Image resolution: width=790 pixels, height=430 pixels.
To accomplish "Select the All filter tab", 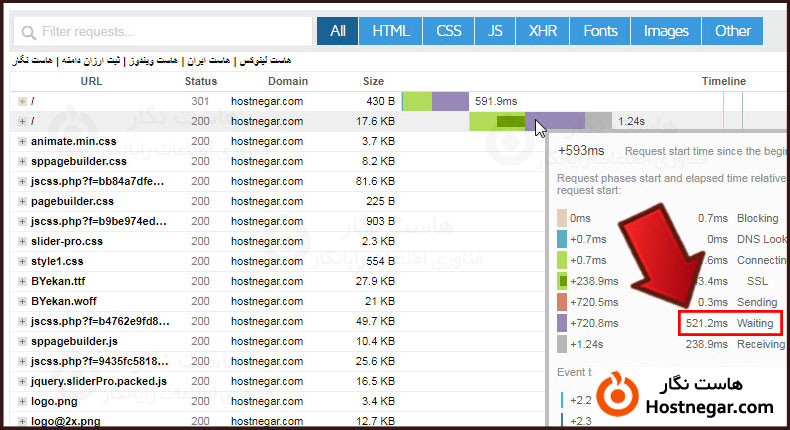I will 337,31.
